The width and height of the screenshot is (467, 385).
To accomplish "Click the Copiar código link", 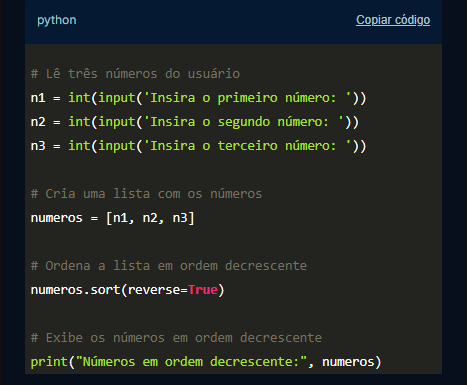I will [393, 20].
